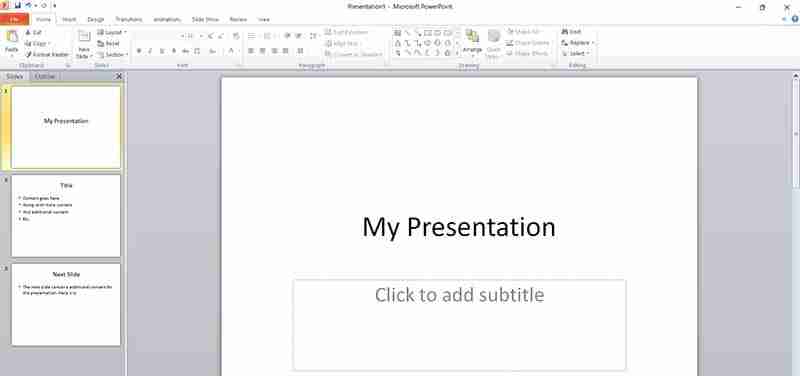Toggle strikethrough formatting
The width and height of the screenshot is (800, 376).
pos(185,51)
